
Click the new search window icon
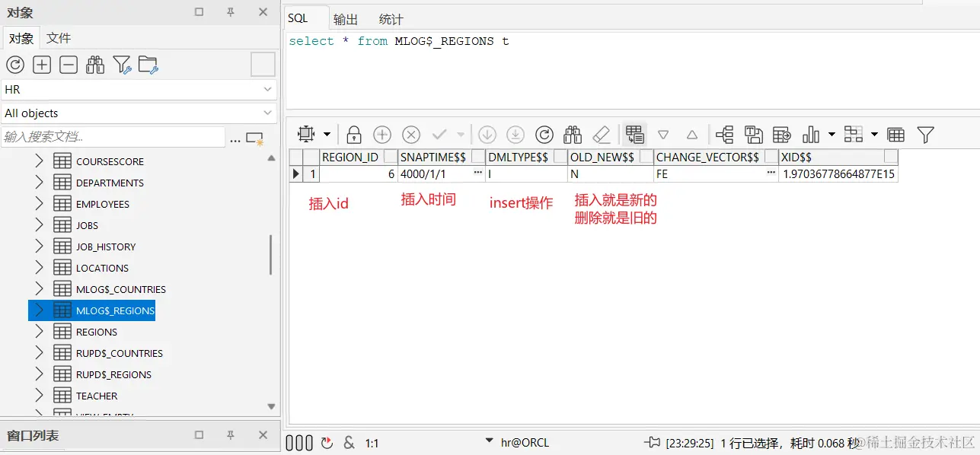pos(255,138)
